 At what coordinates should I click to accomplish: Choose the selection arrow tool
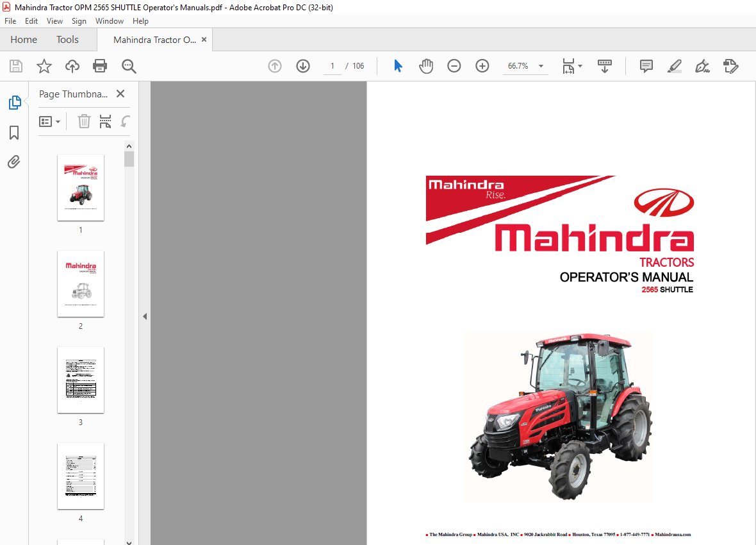click(x=398, y=66)
